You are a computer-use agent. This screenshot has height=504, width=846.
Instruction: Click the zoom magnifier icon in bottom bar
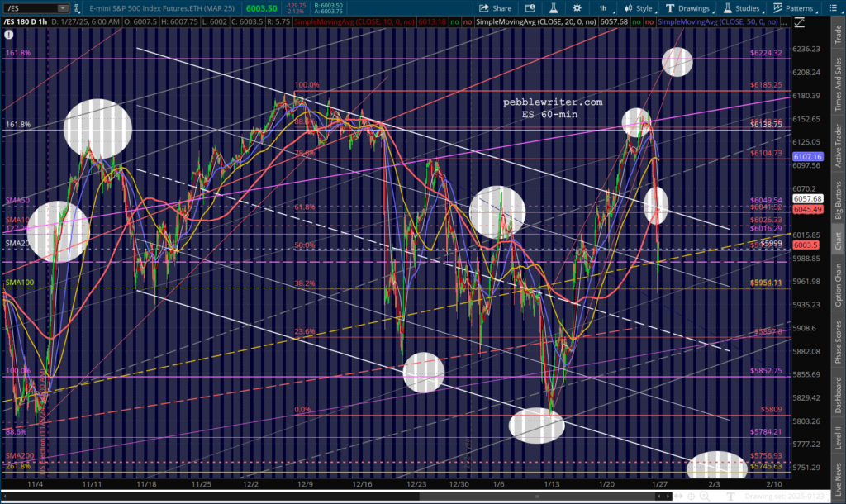pos(705,497)
